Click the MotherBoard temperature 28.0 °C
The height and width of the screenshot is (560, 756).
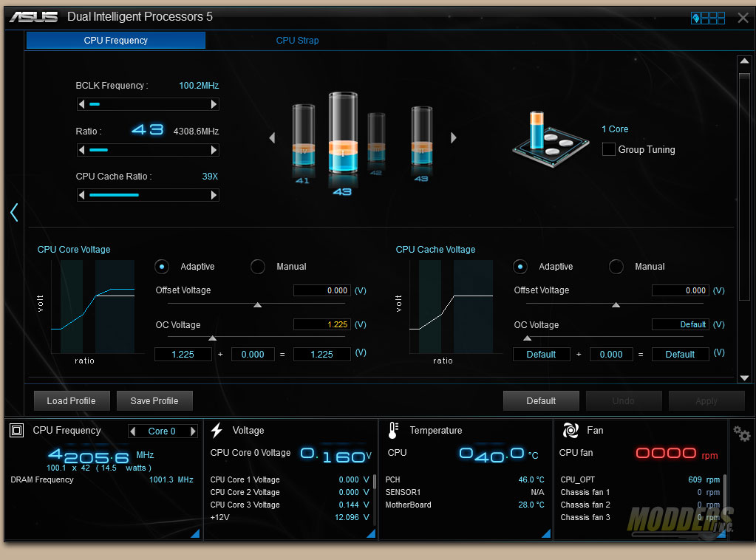point(531,505)
